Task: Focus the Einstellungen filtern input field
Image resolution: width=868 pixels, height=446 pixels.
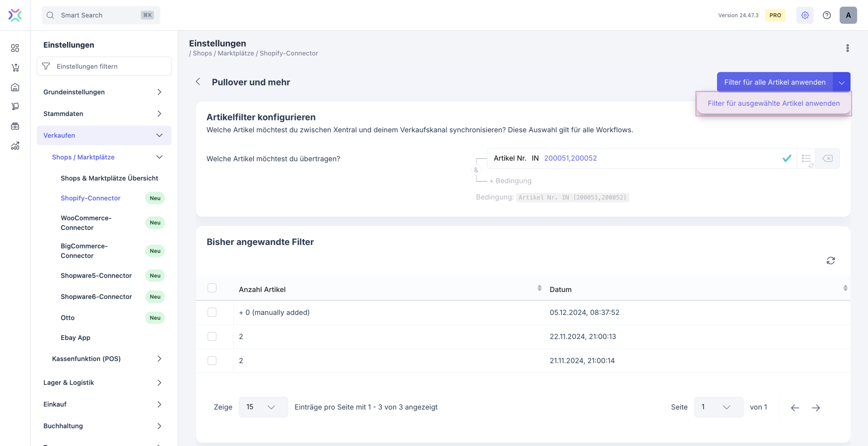Action: (111, 66)
